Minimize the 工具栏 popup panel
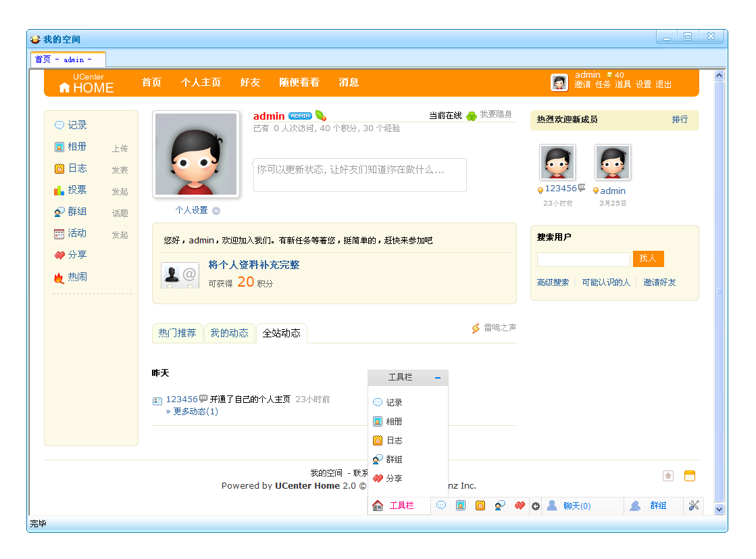This screenshot has height=559, width=756. pyautogui.click(x=437, y=378)
